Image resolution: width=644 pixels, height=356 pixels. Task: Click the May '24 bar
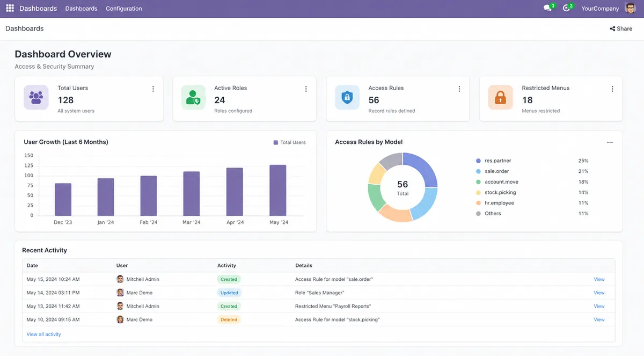[277, 190]
